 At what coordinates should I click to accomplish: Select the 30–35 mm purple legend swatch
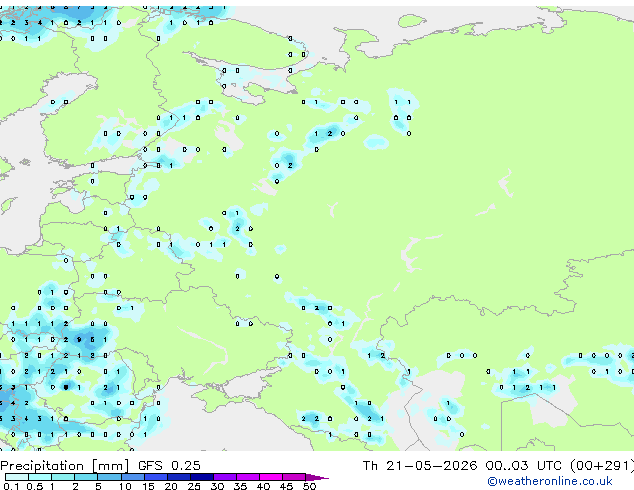pos(225,477)
